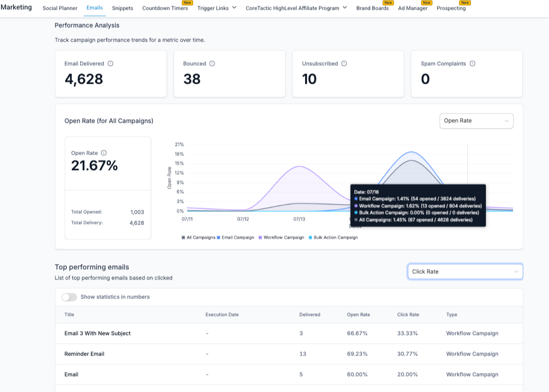
Task: Toggle Bulk Action Campaign legend entry
Action: click(334, 237)
